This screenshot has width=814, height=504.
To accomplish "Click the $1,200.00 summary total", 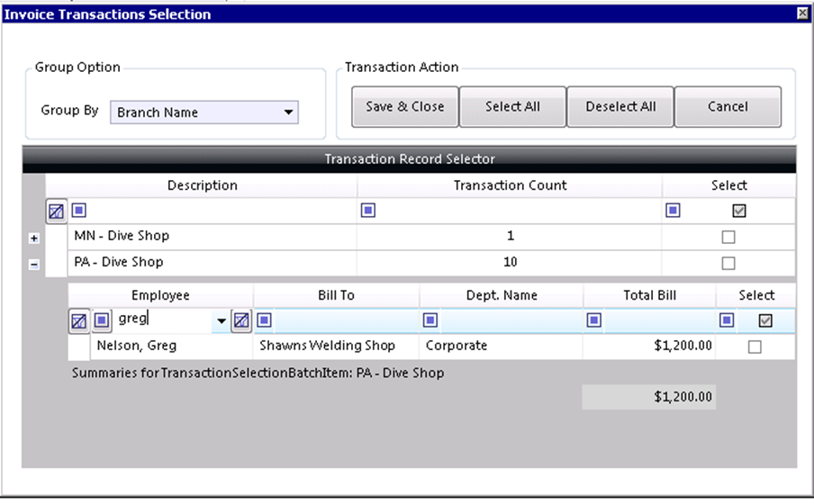I will pos(649,398).
